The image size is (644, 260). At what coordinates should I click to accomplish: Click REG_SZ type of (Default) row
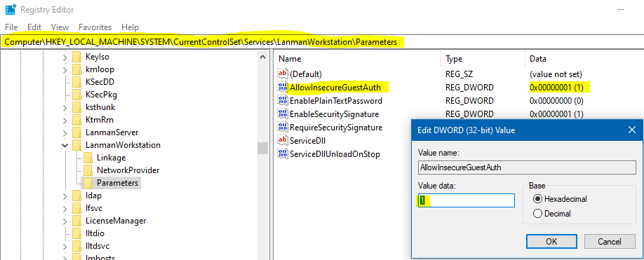[x=459, y=74]
